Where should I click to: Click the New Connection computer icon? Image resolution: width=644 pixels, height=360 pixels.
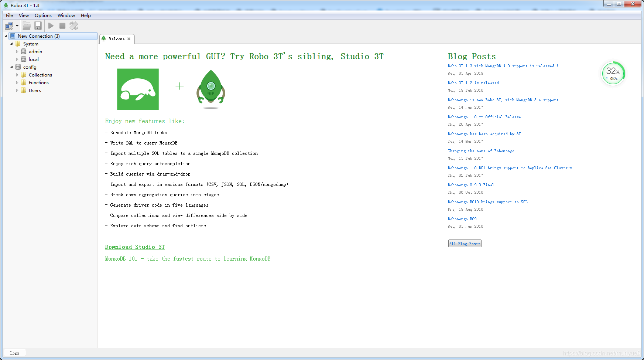click(x=13, y=36)
